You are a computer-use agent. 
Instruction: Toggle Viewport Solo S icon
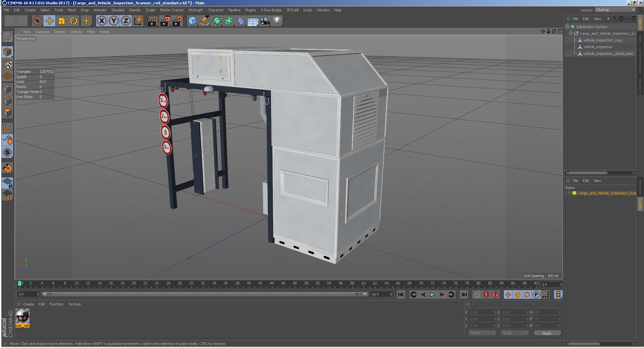click(7, 152)
